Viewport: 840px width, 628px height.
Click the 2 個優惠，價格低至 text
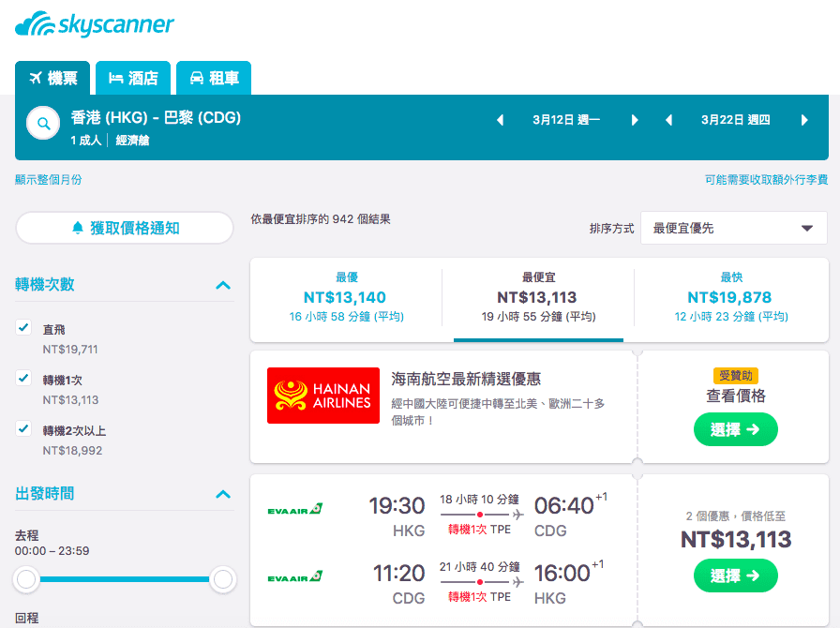(736, 516)
